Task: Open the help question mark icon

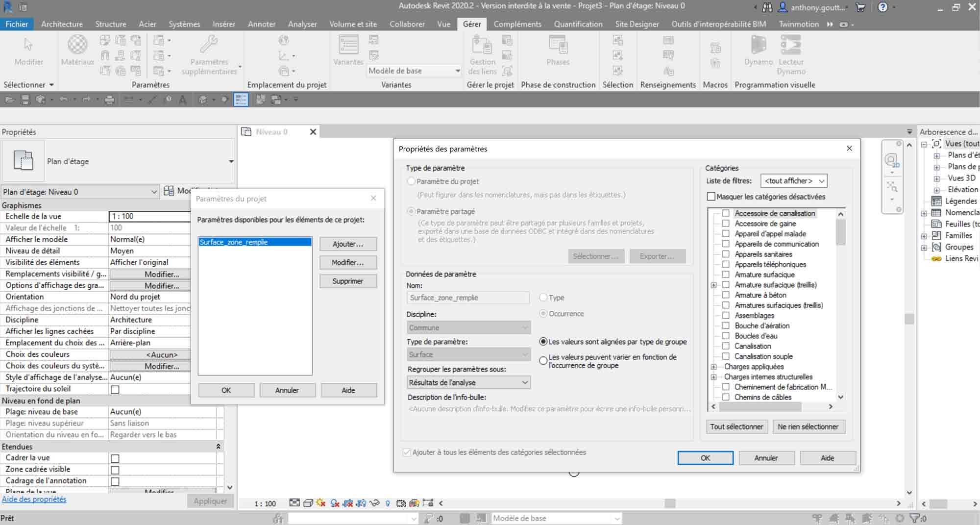Action: click(x=882, y=7)
